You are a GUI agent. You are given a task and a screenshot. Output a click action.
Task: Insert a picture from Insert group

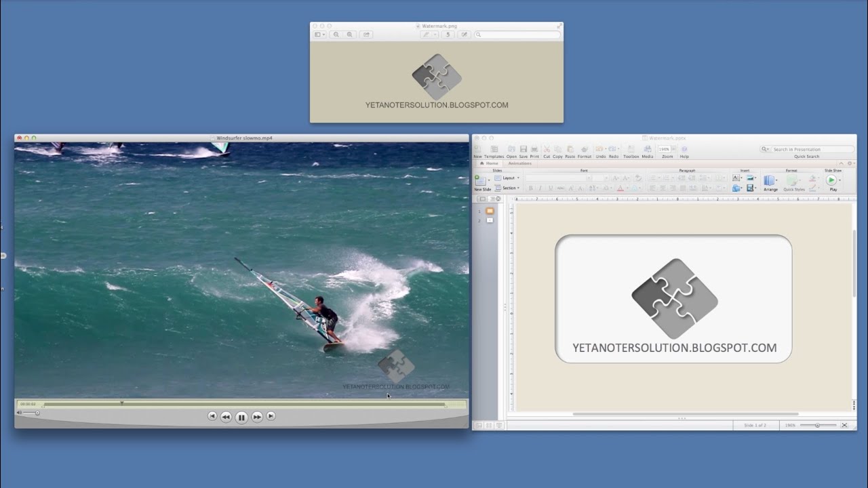pos(750,178)
